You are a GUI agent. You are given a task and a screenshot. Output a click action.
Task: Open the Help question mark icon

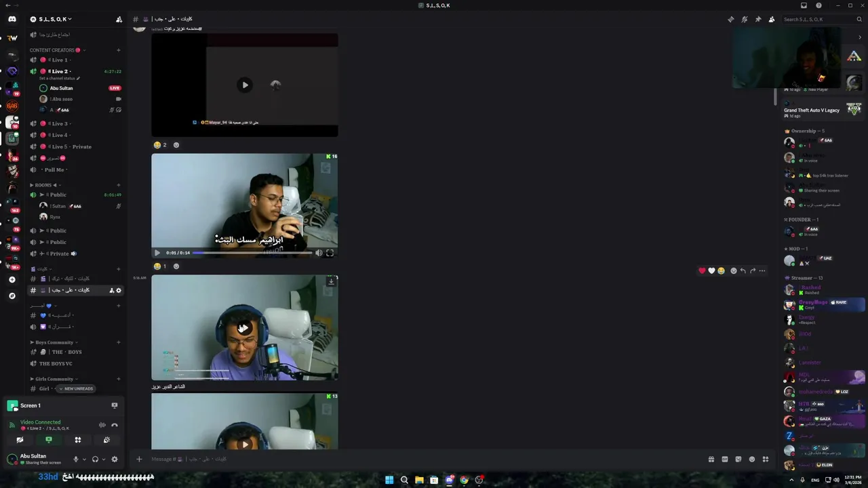click(818, 5)
